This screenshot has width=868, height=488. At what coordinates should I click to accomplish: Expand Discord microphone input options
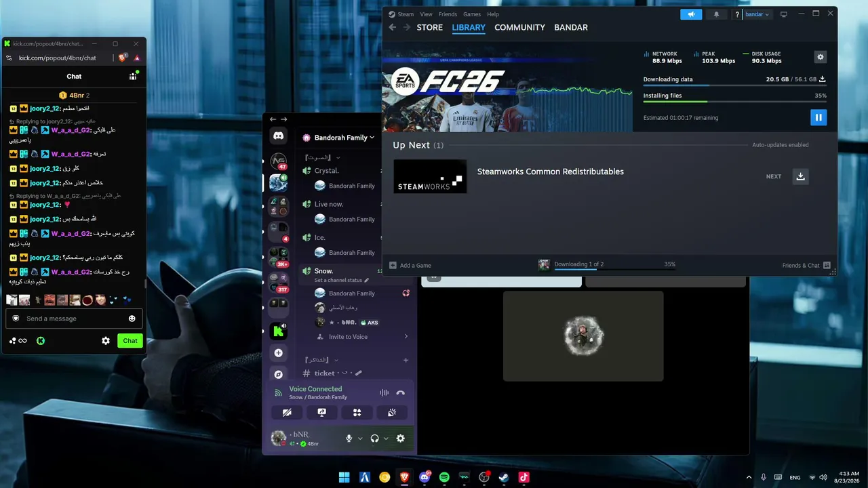coord(360,439)
